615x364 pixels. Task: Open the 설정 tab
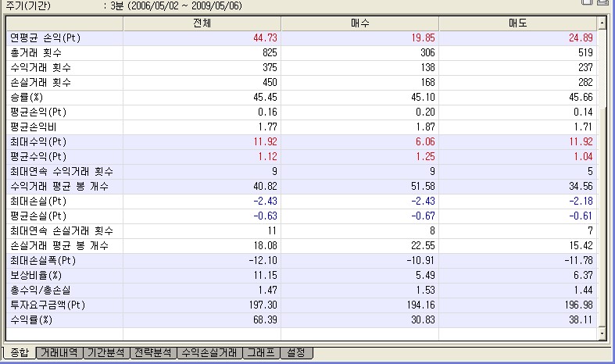pos(296,353)
